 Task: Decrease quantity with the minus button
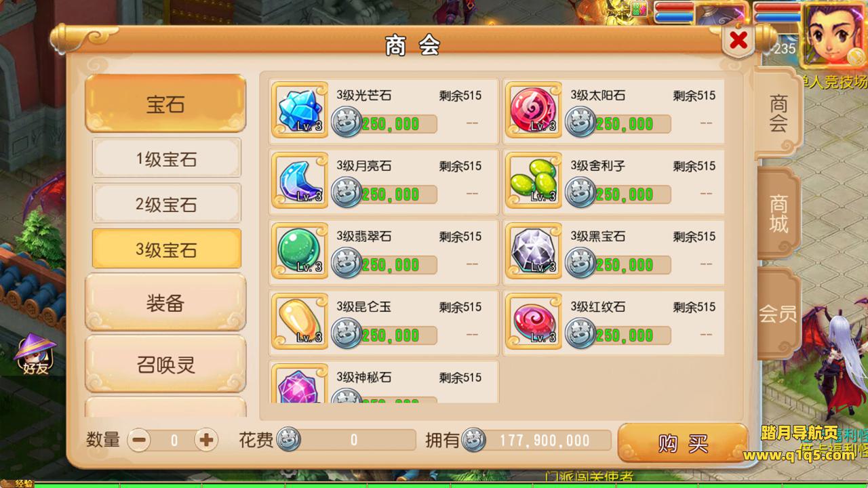pos(139,441)
